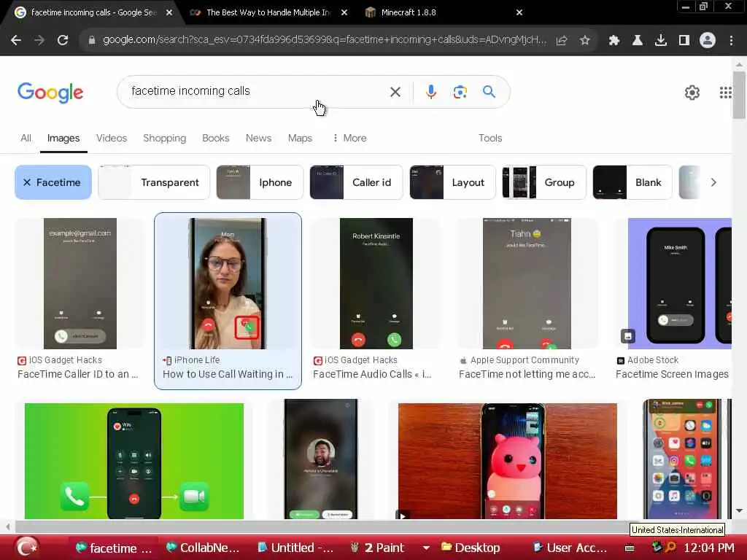Apply the Iphone filter chip
Image resolution: width=747 pixels, height=560 pixels.
click(260, 182)
